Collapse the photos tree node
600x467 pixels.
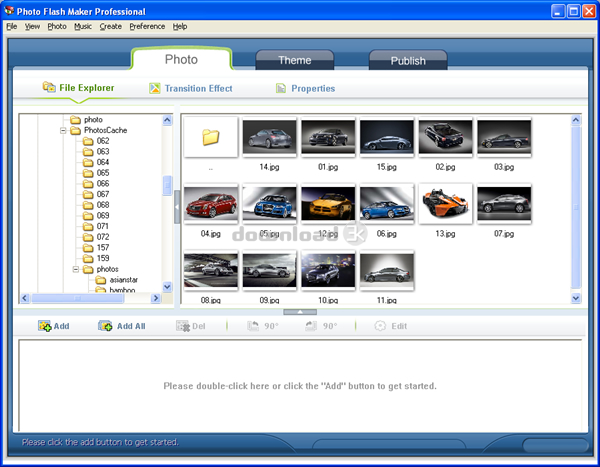tap(76, 269)
